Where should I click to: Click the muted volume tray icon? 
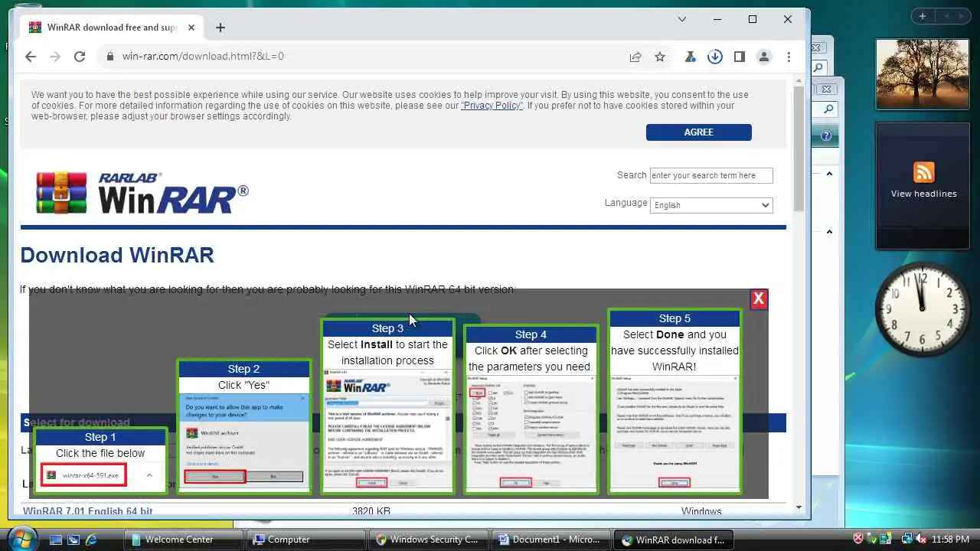[920, 540]
